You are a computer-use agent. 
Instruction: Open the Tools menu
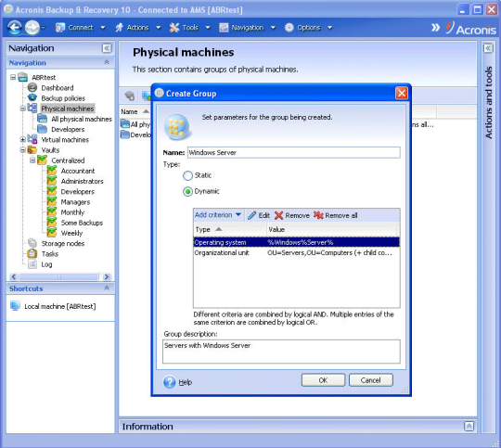coord(190,28)
